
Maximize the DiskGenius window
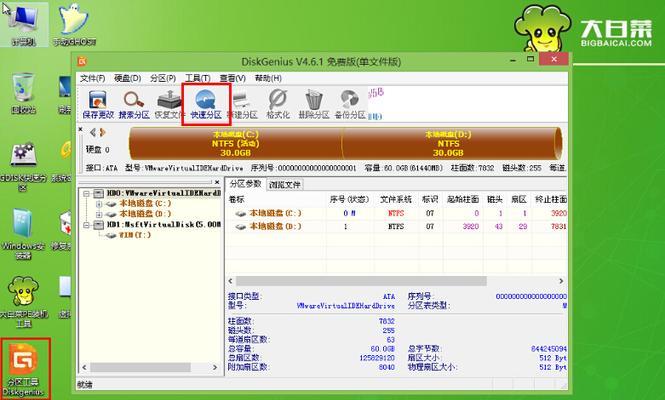(531, 59)
